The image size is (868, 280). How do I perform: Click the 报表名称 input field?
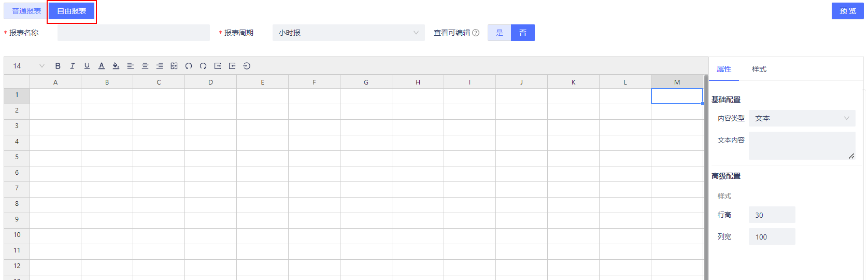point(134,33)
